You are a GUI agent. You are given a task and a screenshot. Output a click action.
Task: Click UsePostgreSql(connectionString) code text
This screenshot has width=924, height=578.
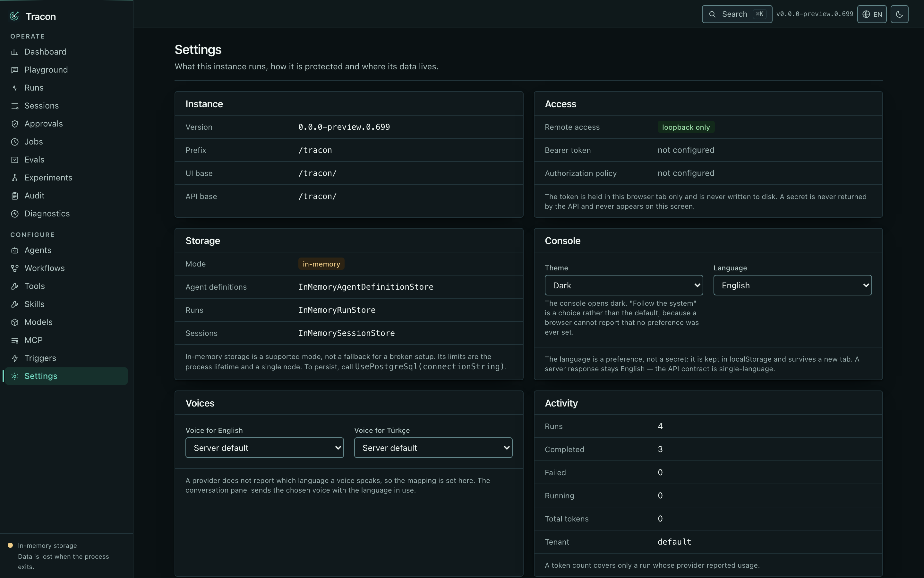[430, 367]
